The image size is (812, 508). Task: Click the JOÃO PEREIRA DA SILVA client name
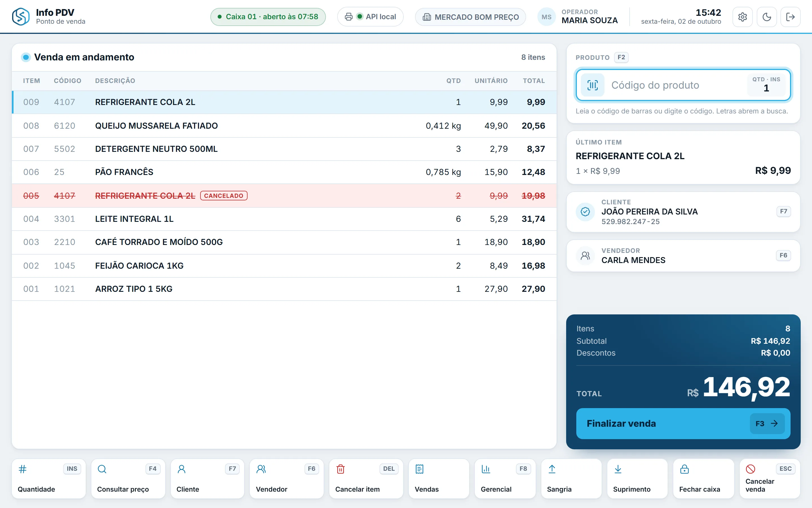click(x=649, y=212)
